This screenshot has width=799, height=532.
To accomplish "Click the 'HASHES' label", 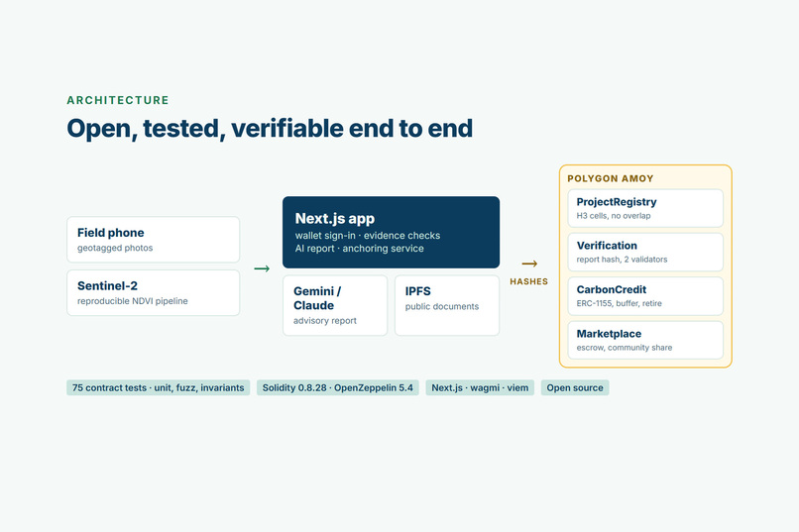I will (x=529, y=281).
